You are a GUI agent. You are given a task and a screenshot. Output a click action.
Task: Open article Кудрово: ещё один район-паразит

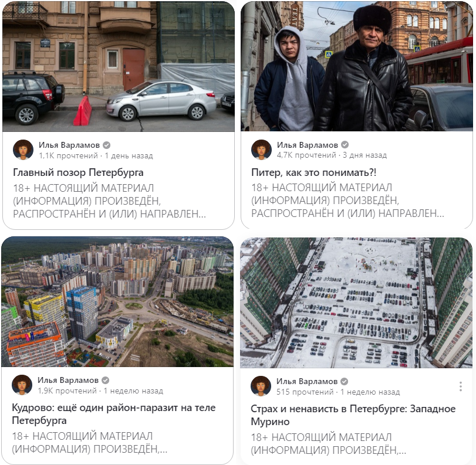[113, 414]
